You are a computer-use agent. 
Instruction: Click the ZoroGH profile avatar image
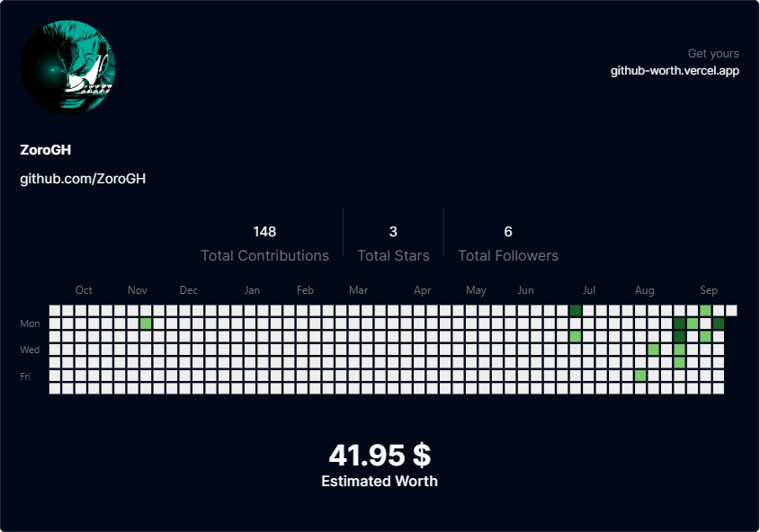coord(67,67)
